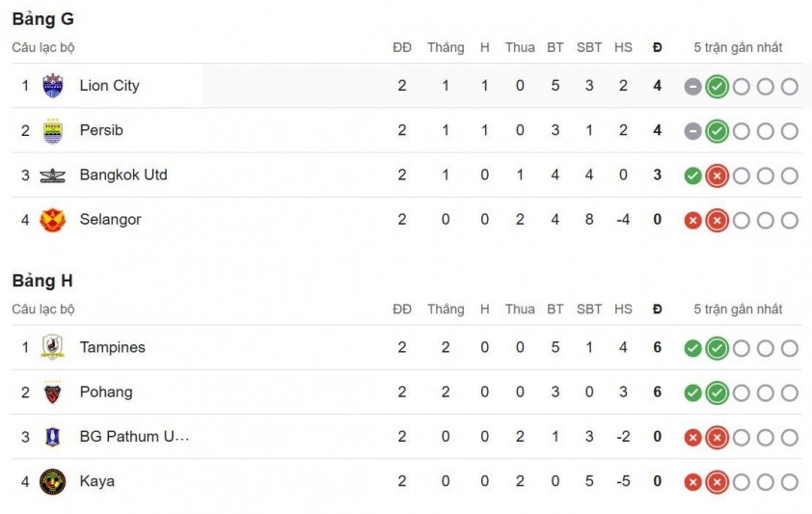This screenshot has height=514, width=812.
Task: Open the BG Pathum U... team entry
Action: tap(134, 437)
